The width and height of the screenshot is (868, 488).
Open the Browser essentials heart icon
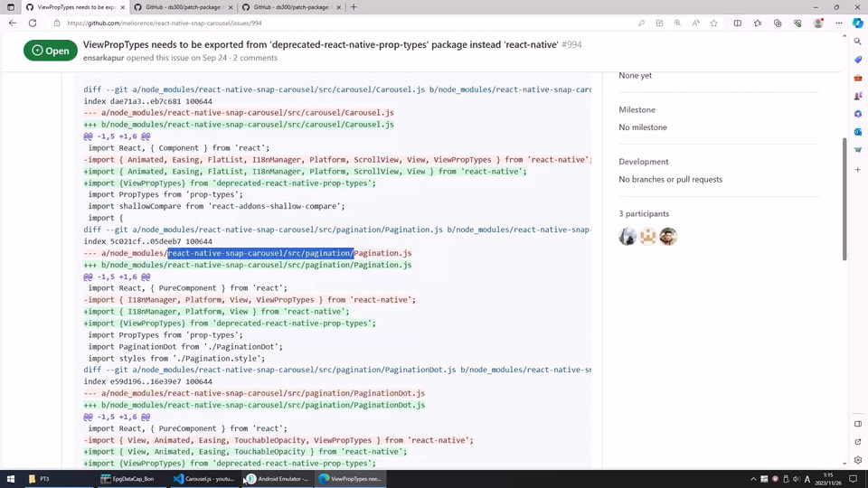[797, 23]
